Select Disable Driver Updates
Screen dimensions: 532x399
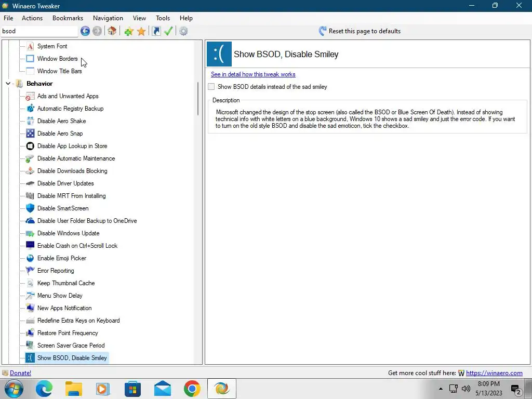[x=65, y=183]
